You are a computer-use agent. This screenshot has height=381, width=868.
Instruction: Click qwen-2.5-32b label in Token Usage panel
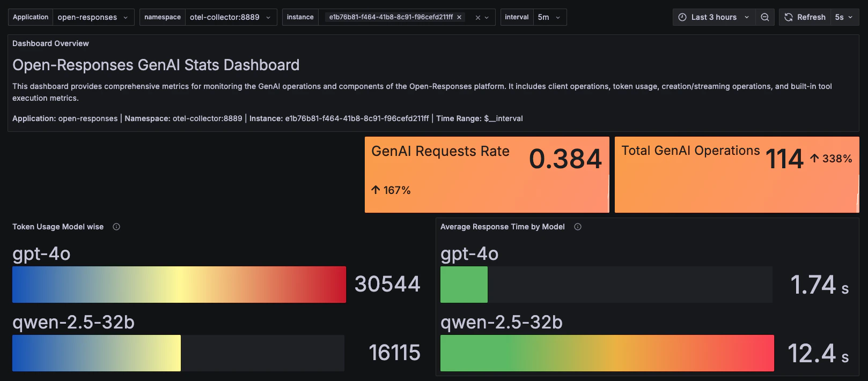pyautogui.click(x=73, y=322)
